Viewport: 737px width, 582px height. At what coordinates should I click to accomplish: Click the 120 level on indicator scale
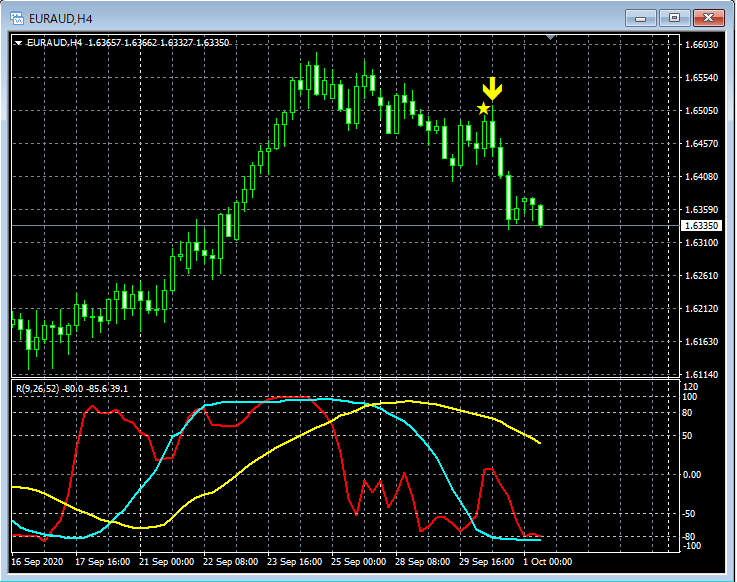pos(690,387)
